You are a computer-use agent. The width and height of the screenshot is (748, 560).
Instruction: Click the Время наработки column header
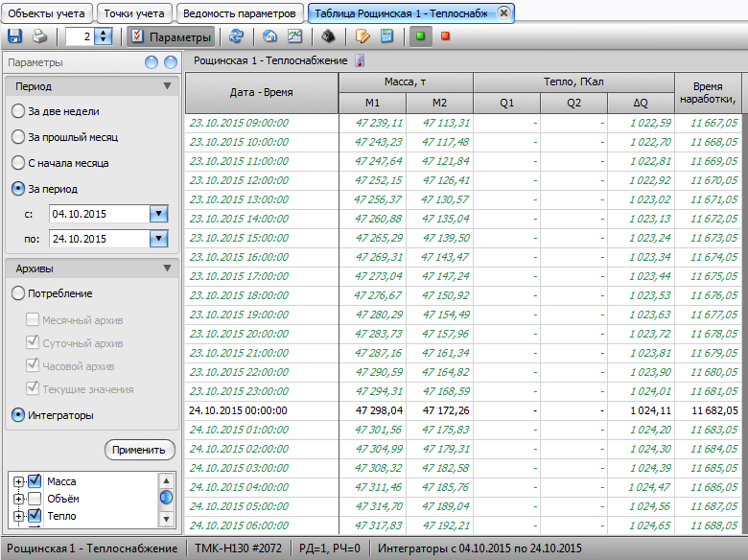click(708, 93)
